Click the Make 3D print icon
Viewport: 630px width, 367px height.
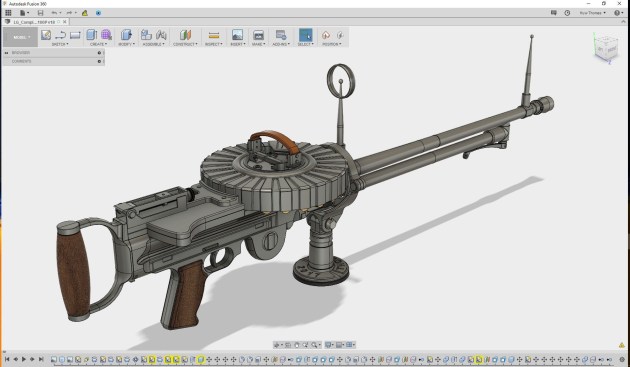point(258,35)
